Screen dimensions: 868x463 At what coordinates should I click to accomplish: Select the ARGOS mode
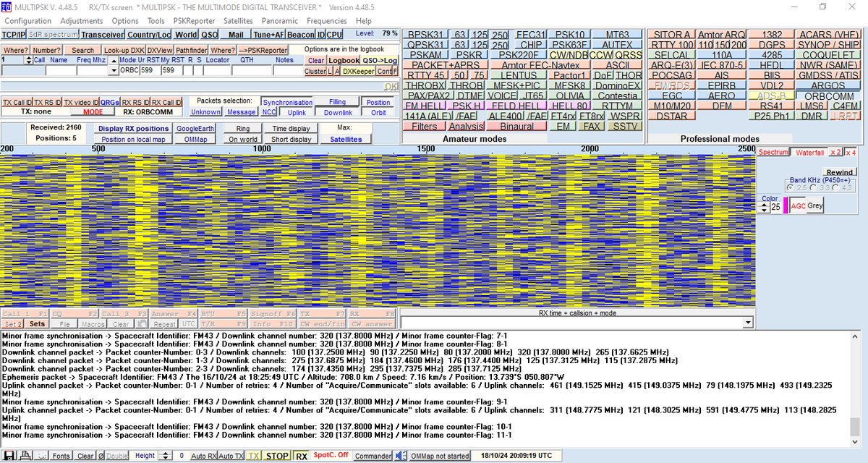pyautogui.click(x=829, y=85)
